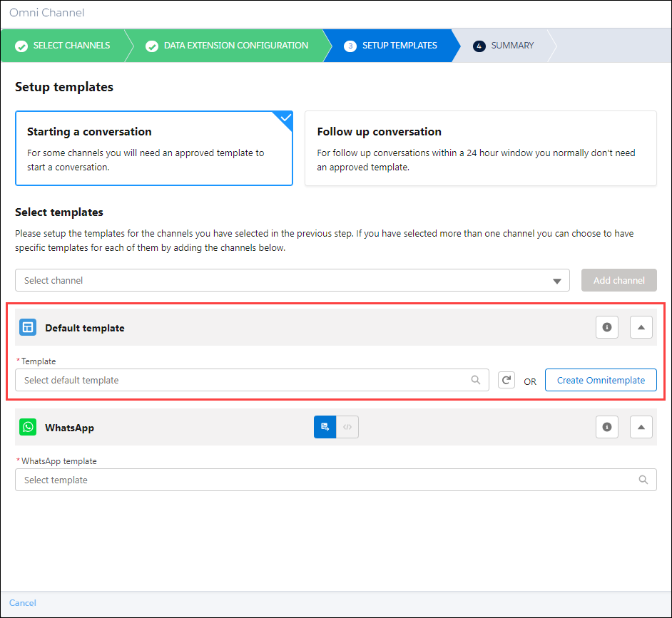Click the checkmark on Starting a conversation card
Image resolution: width=672 pixels, height=618 pixels.
(x=283, y=120)
